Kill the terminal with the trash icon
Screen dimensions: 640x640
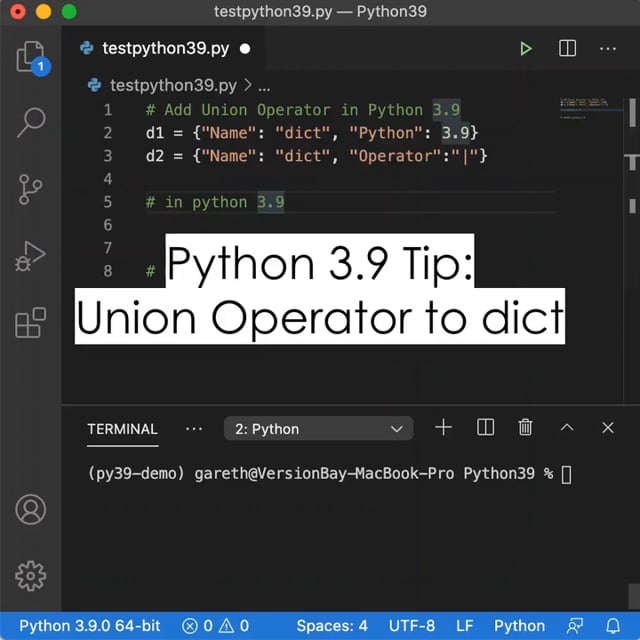[x=525, y=427]
